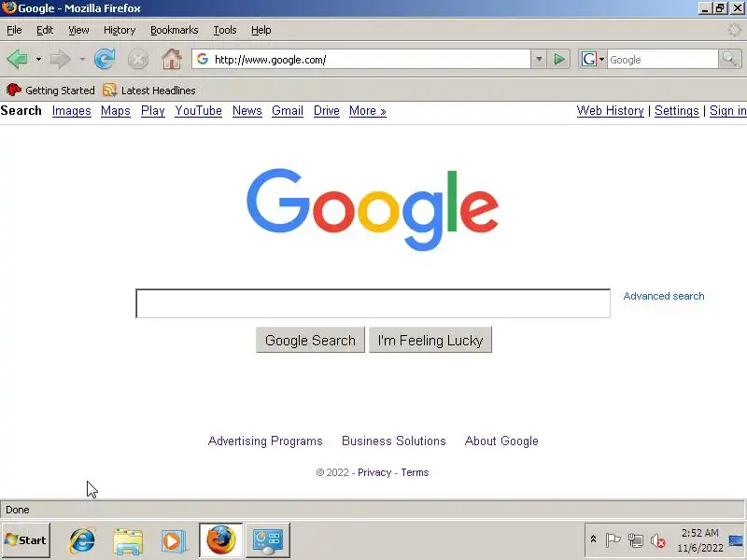Screen dimensions: 747x560
Task: Click the Start button
Action: click(x=26, y=540)
